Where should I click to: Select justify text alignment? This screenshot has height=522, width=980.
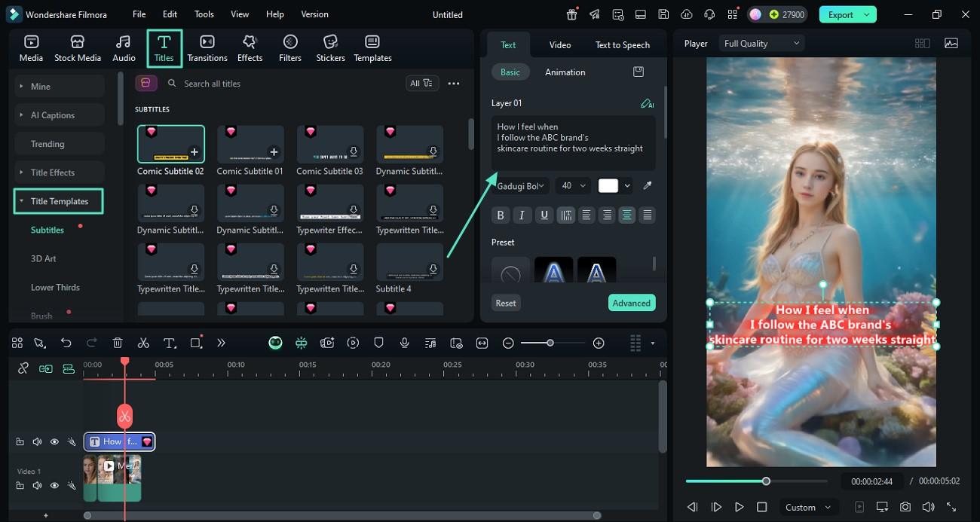(647, 215)
